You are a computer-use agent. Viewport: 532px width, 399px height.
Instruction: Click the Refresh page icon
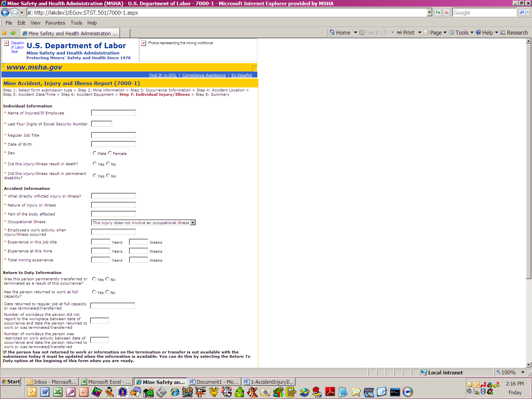(438, 13)
